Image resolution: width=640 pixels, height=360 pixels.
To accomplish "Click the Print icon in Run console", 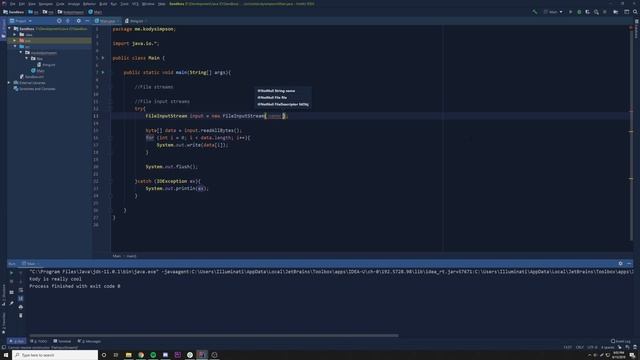I will [21, 307].
